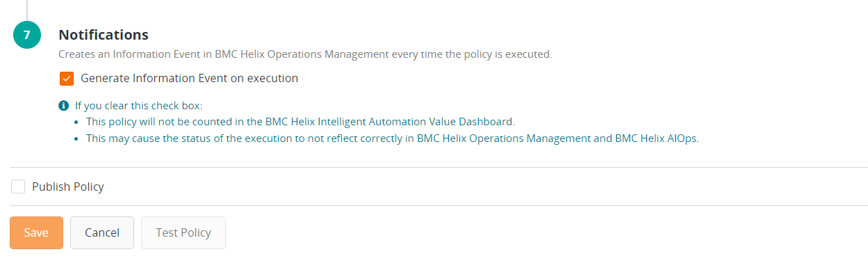Select the Notifications section heading
The image size is (868, 261).
104,35
